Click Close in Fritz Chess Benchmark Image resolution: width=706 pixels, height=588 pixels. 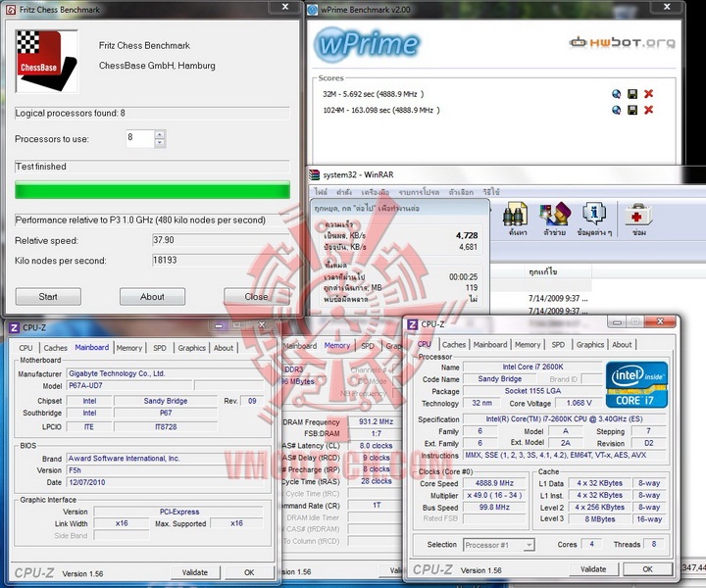[x=256, y=297]
